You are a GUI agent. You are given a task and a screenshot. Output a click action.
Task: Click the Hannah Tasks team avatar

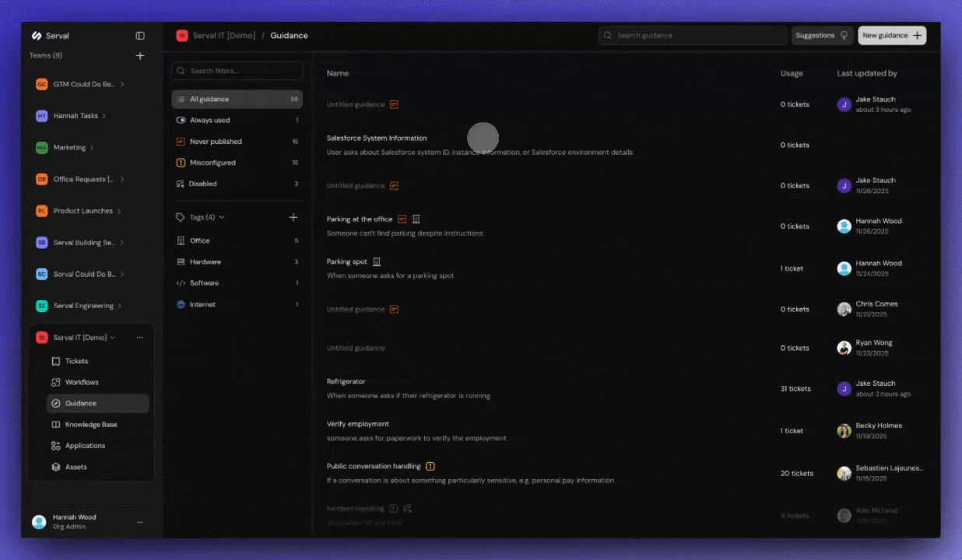coord(42,116)
